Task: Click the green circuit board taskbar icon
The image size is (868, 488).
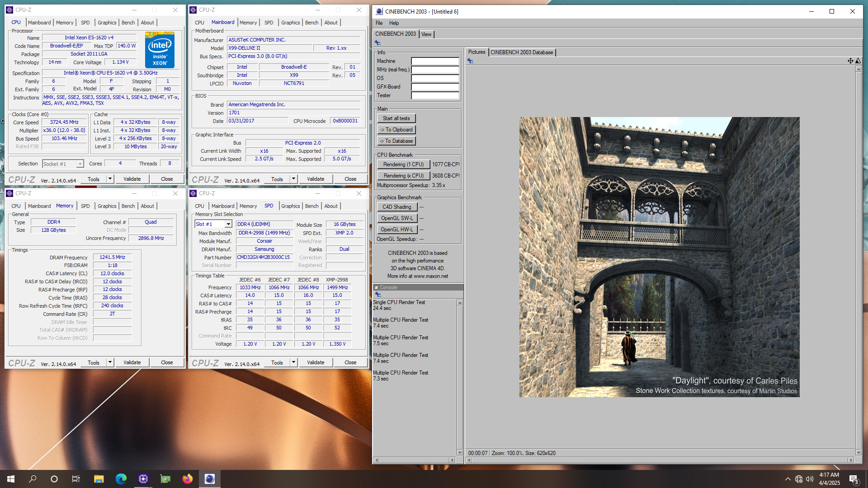Action: point(165,479)
